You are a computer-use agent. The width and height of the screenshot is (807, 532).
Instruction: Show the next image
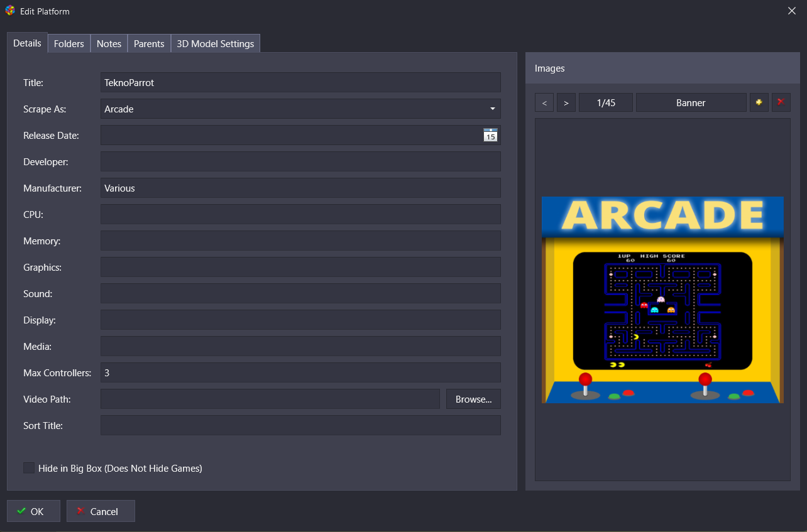point(566,102)
